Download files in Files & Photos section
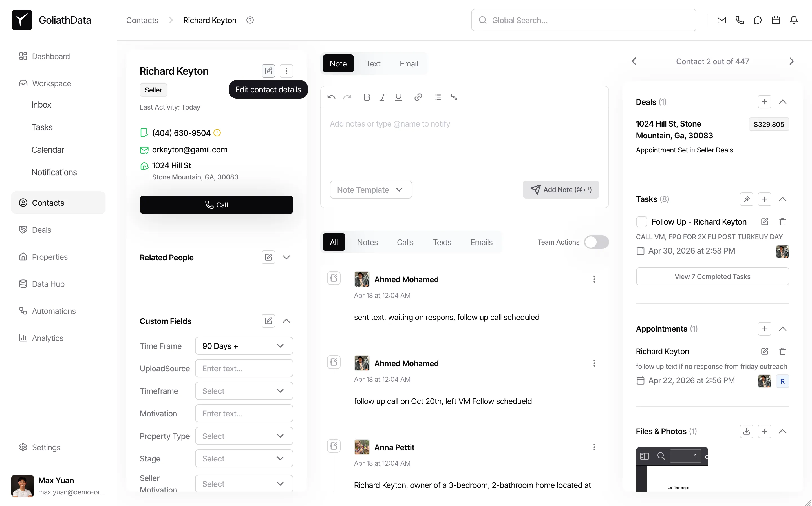Screen dimensions: 812x506 746,431
